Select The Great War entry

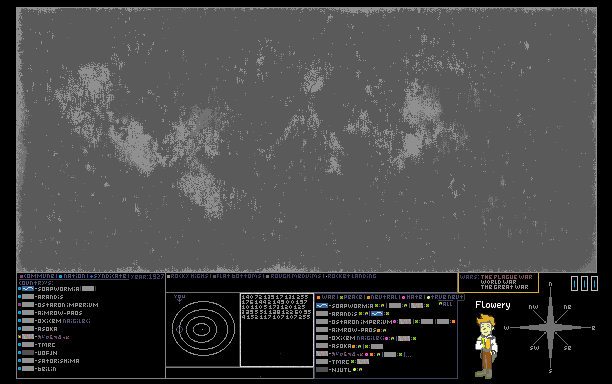(504, 287)
